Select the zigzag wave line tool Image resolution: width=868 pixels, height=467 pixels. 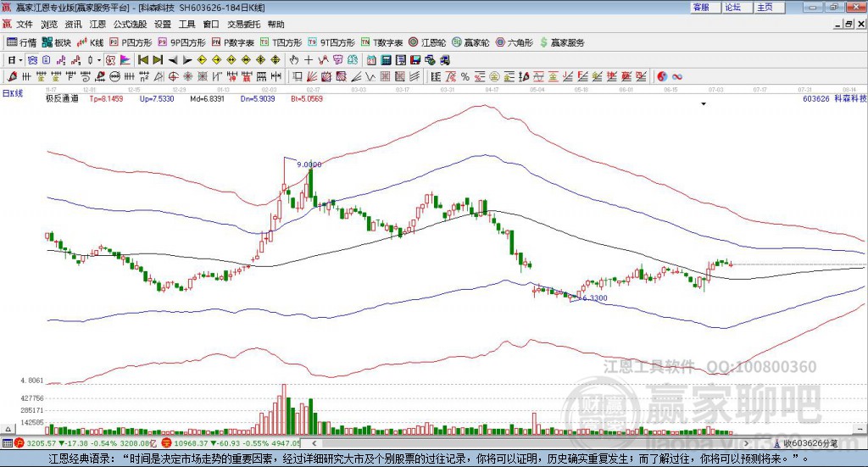[370, 76]
